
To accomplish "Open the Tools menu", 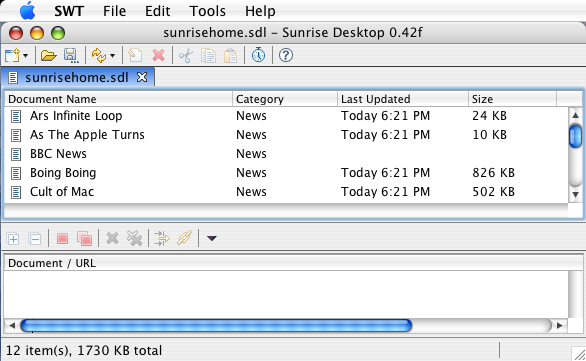I will pos(207,11).
